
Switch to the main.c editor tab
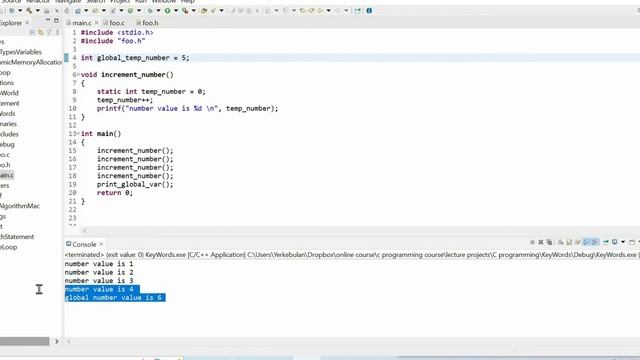82,23
